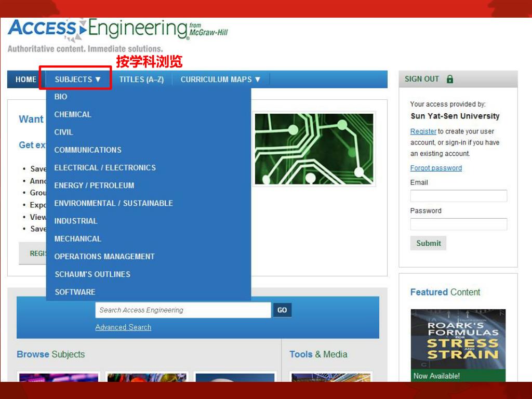Click the SIGN OUT link
The width and height of the screenshot is (532, 399).
tap(422, 79)
